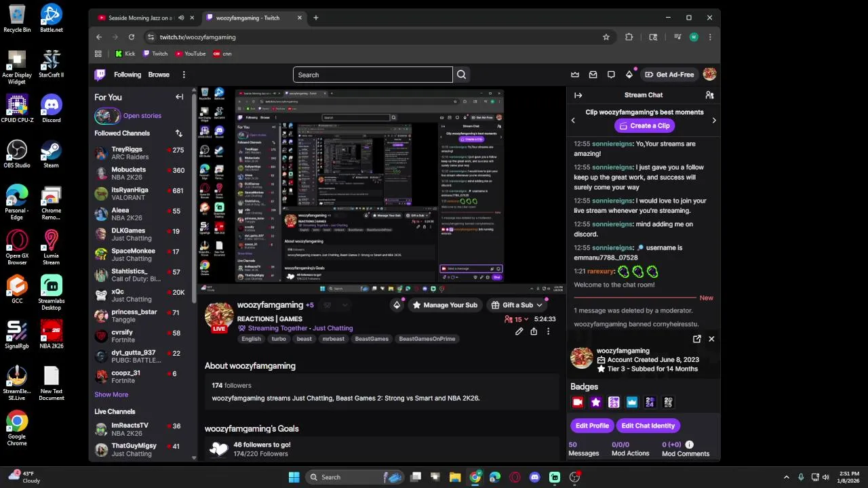Viewport: 868px width, 488px height.
Task: Show hidden system tray icons
Action: (786, 477)
